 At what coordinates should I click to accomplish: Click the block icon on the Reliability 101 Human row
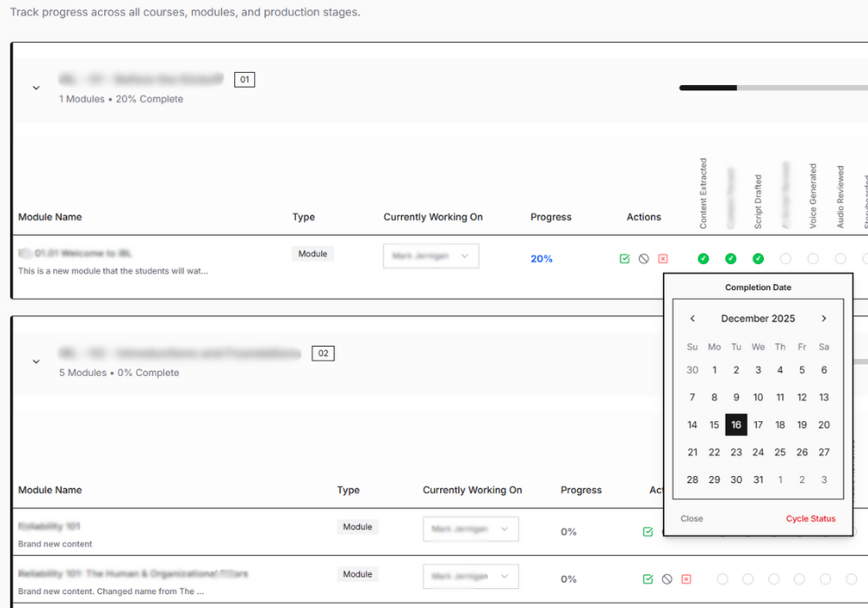667,578
